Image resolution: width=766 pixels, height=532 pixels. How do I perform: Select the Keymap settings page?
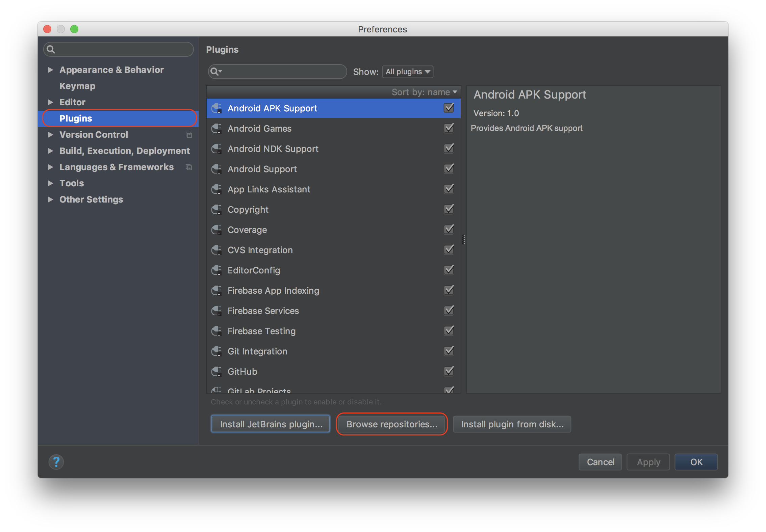coord(77,86)
